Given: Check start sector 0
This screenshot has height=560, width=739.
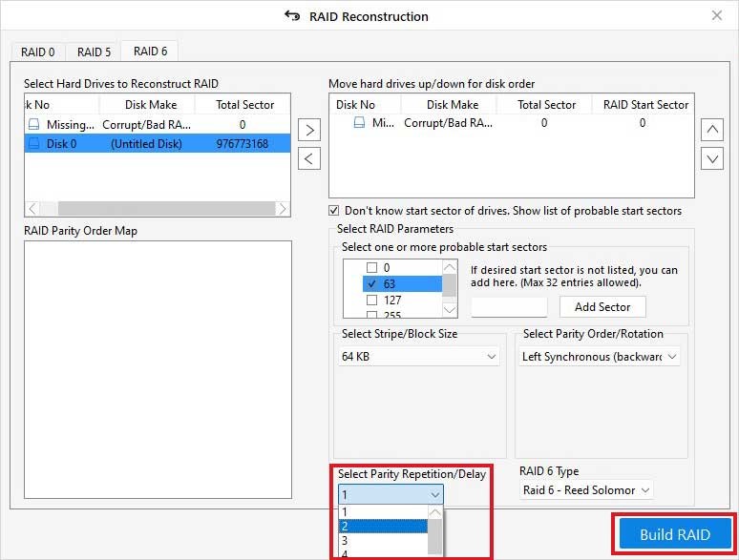Looking at the screenshot, I should [371, 267].
